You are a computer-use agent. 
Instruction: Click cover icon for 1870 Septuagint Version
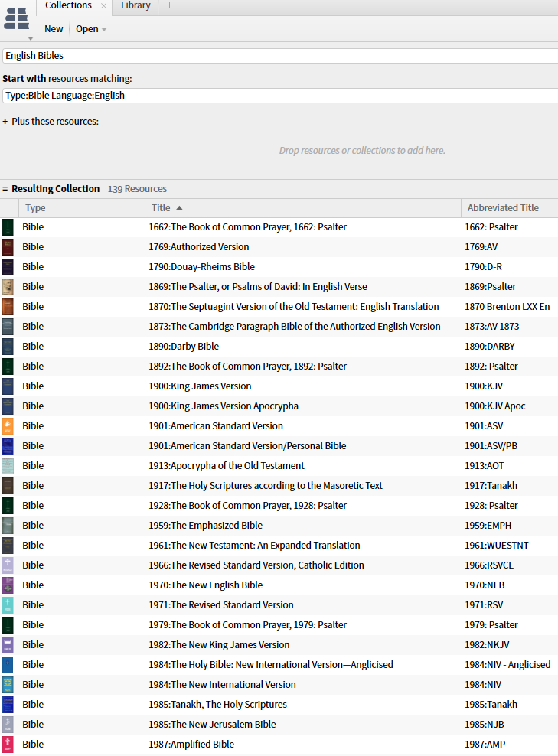click(x=8, y=307)
